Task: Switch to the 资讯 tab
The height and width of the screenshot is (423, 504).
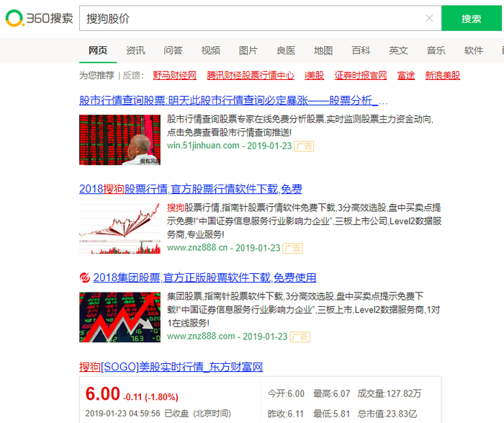Action: point(135,50)
